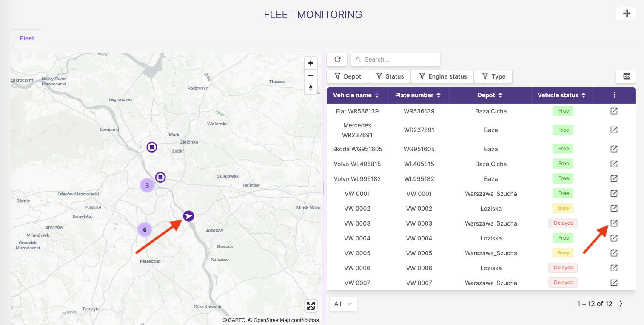Open the column options three-dot menu
Viewport: 644px width, 325px height.
point(614,95)
